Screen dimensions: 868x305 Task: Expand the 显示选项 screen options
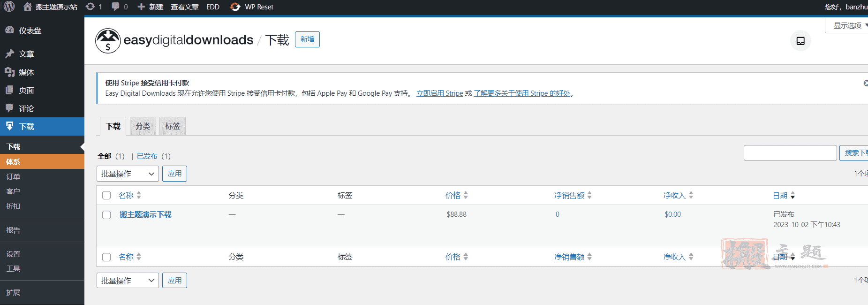pyautogui.click(x=847, y=25)
